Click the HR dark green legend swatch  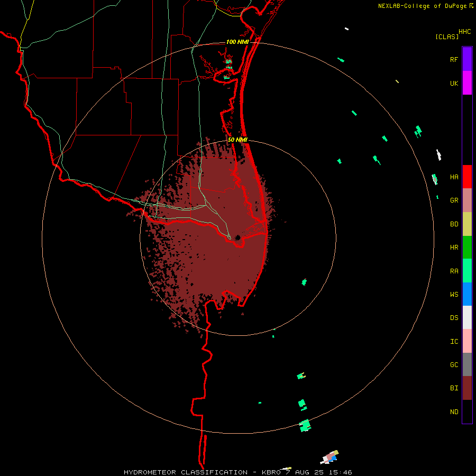click(467, 248)
